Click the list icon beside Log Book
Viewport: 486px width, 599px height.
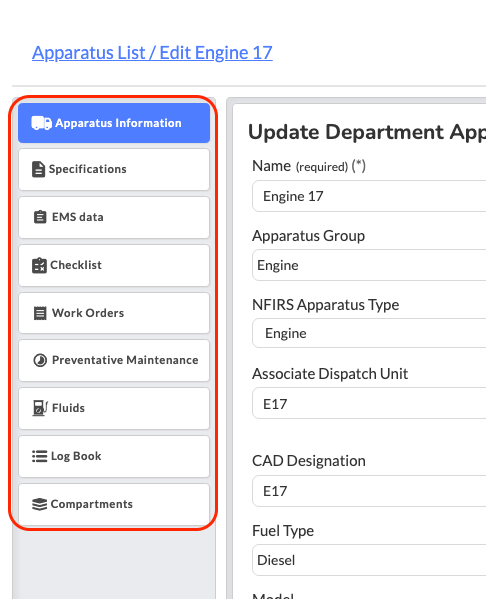(x=39, y=456)
